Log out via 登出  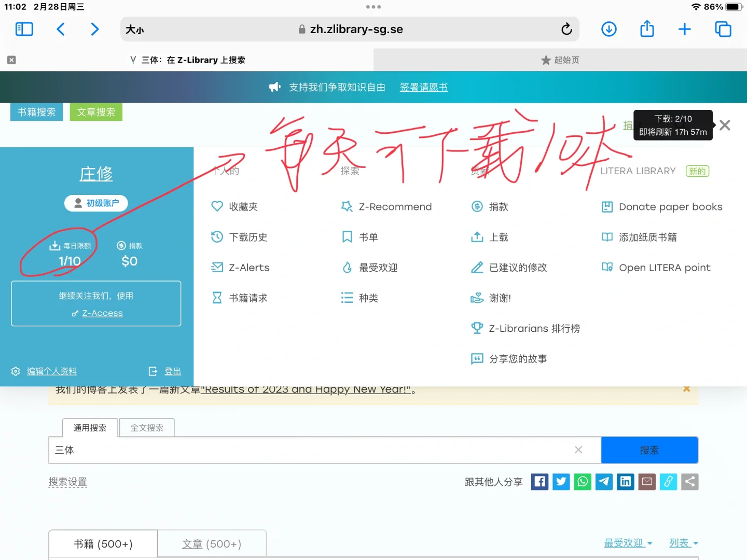coord(173,371)
